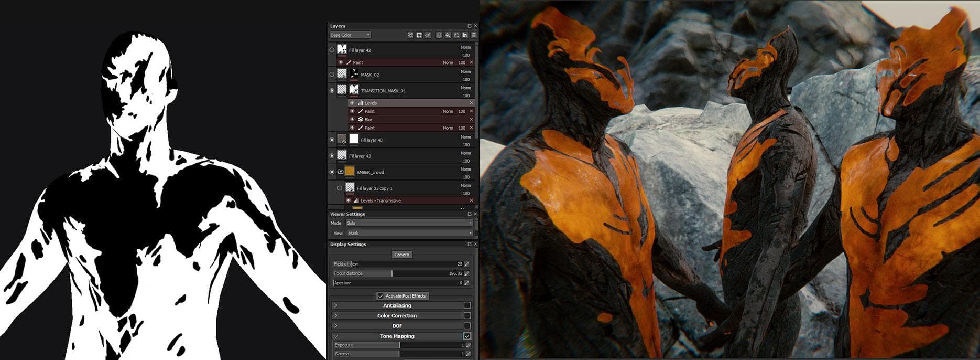Delete the Levels effect using its X icon

click(471, 103)
